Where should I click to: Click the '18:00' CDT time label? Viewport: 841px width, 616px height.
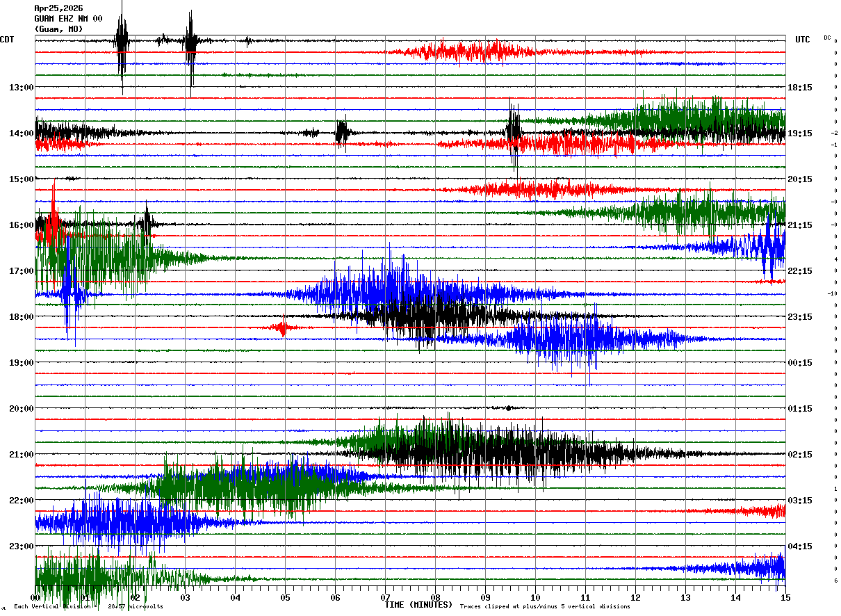pos(22,317)
